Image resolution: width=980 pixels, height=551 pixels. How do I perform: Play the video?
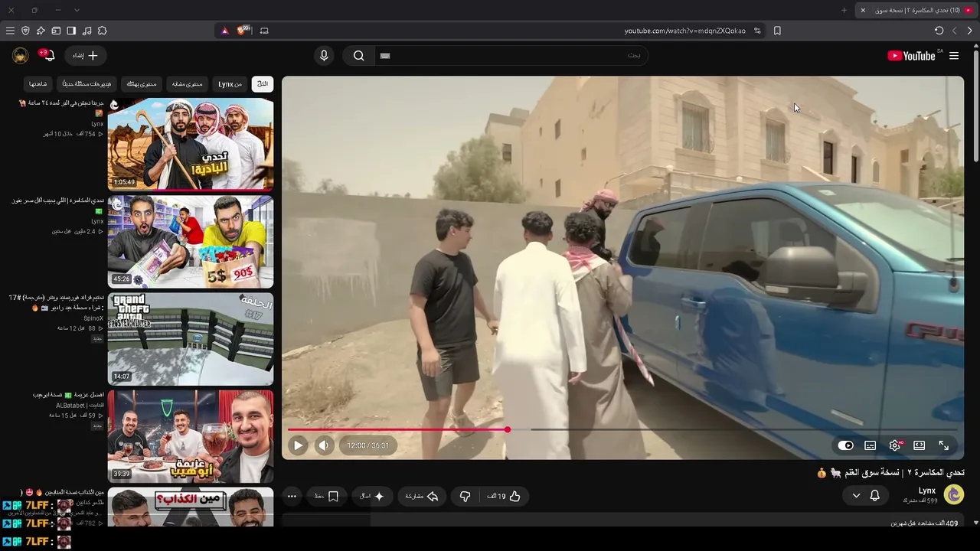pyautogui.click(x=298, y=445)
